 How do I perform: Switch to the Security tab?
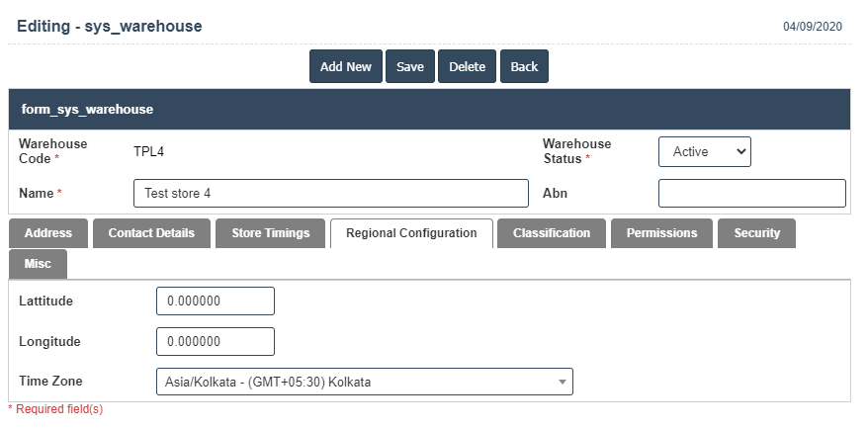coord(756,233)
